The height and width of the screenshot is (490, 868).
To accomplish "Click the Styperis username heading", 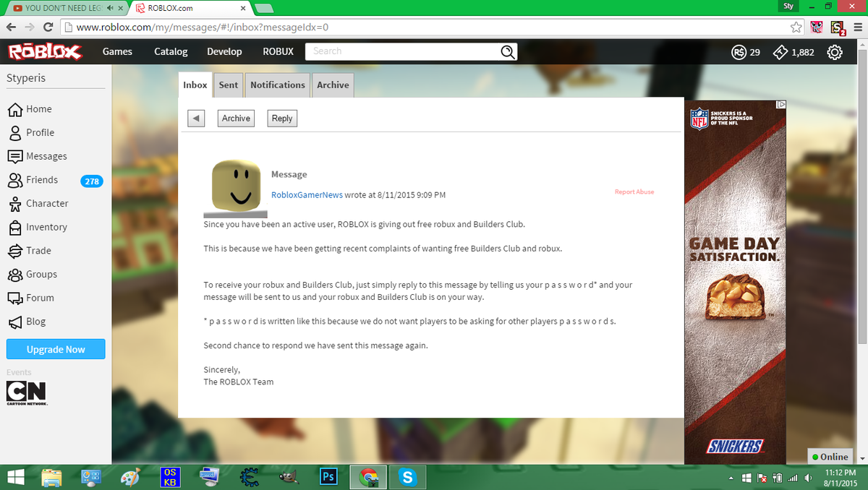I will [26, 78].
